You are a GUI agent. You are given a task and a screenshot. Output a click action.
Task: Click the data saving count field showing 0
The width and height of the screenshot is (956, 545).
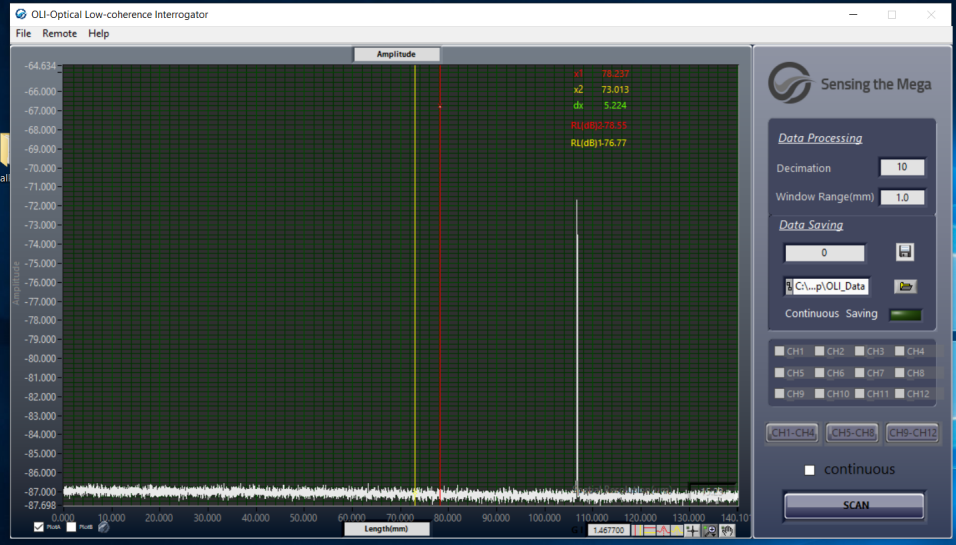[x=824, y=253]
